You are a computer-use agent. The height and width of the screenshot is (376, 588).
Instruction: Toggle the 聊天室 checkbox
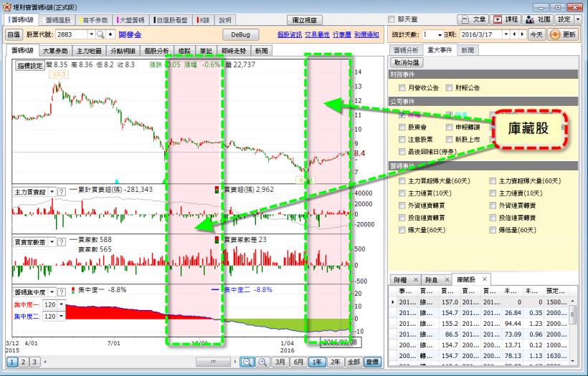pyautogui.click(x=391, y=19)
